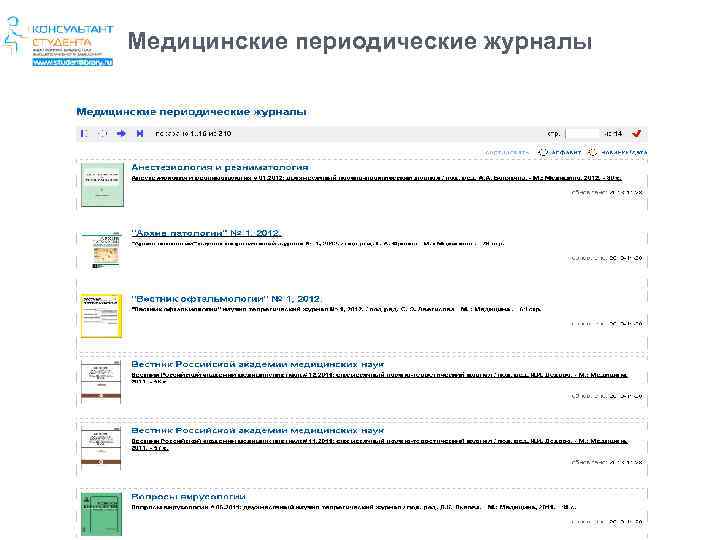
Task: Open description link under second Вестник РАМН
Action: [x=379, y=444]
